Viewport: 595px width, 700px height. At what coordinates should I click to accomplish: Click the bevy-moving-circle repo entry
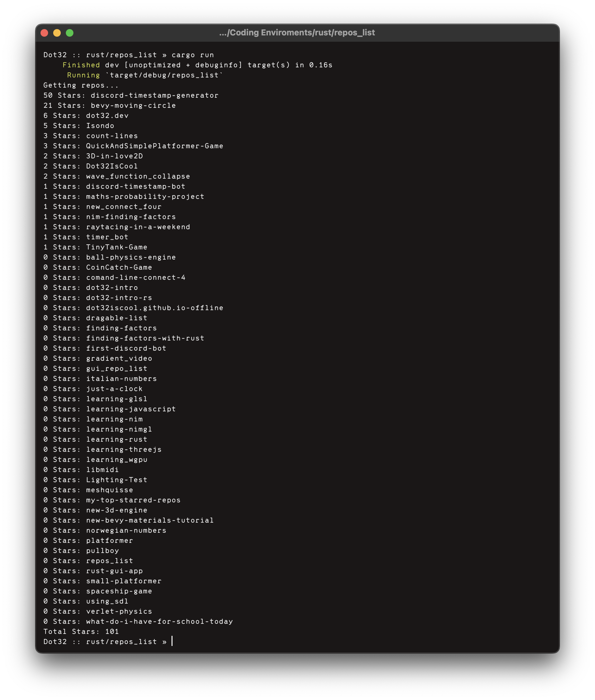pyautogui.click(x=109, y=106)
